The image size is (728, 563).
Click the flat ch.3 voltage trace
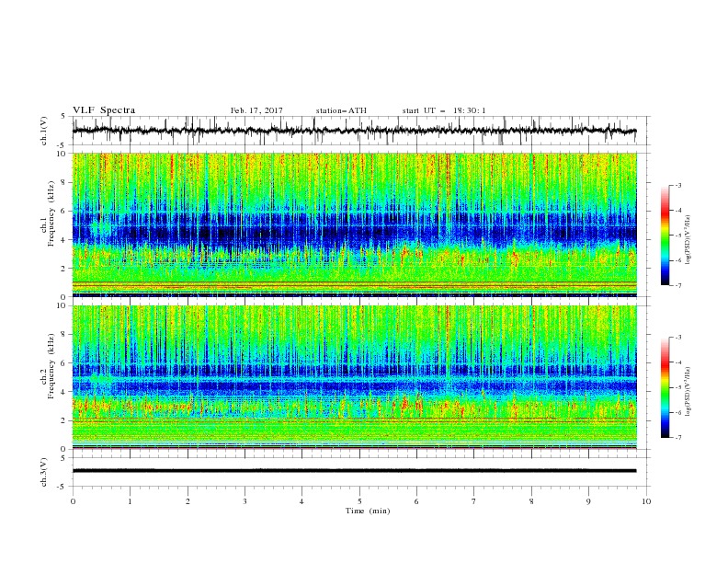click(x=354, y=471)
